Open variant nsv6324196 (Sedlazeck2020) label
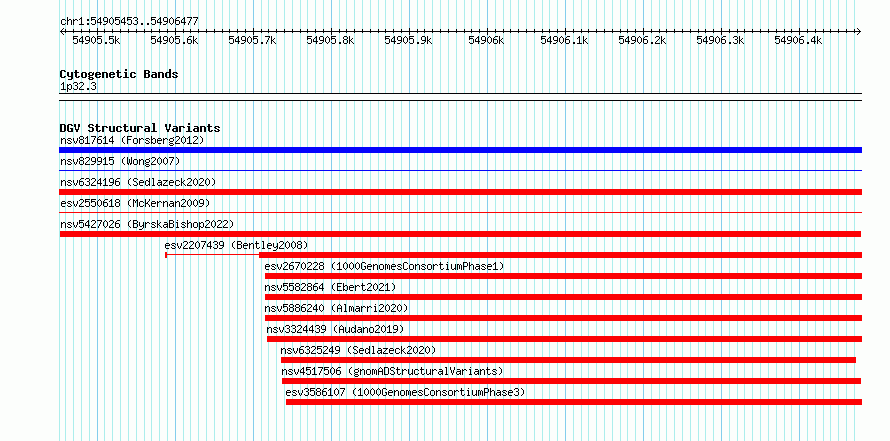 [138, 182]
